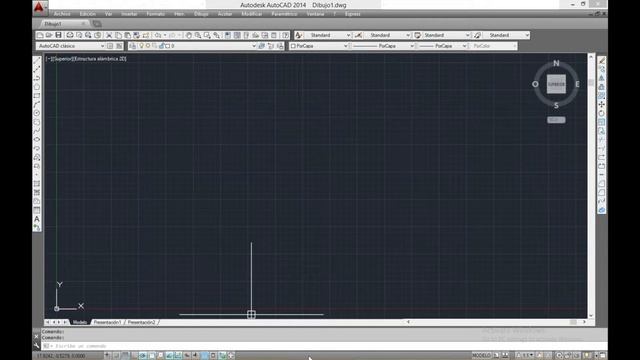Select the Multiline Text A tool

37,219
